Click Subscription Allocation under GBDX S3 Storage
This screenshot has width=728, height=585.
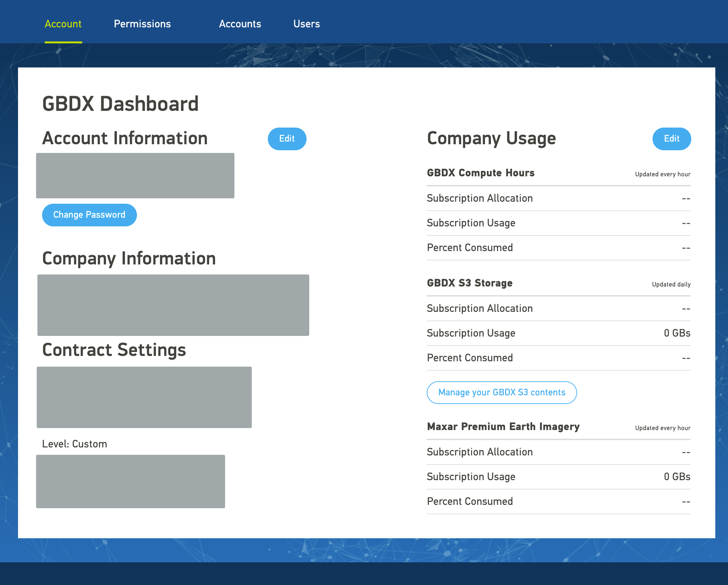pos(480,309)
